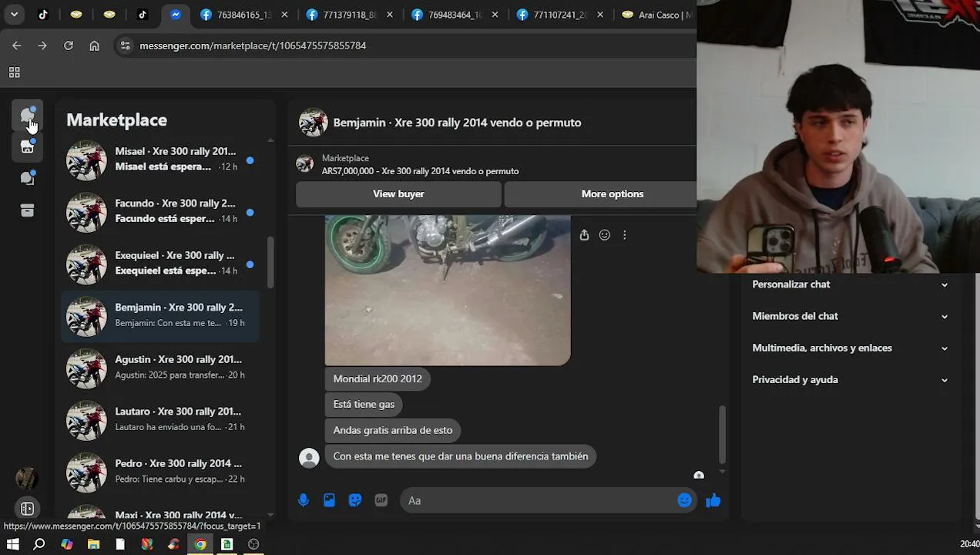Click the chat messages scrollbar thumb
This screenshot has height=555, width=980.
(722, 434)
